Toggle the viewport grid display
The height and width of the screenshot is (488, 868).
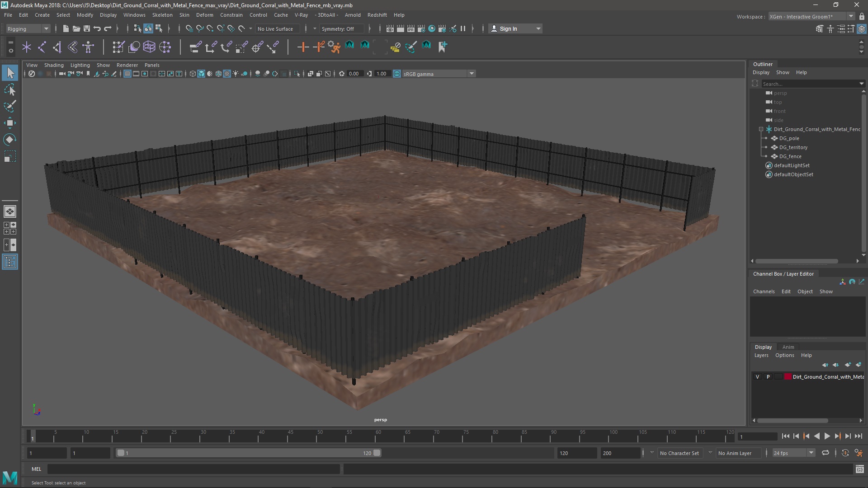127,74
